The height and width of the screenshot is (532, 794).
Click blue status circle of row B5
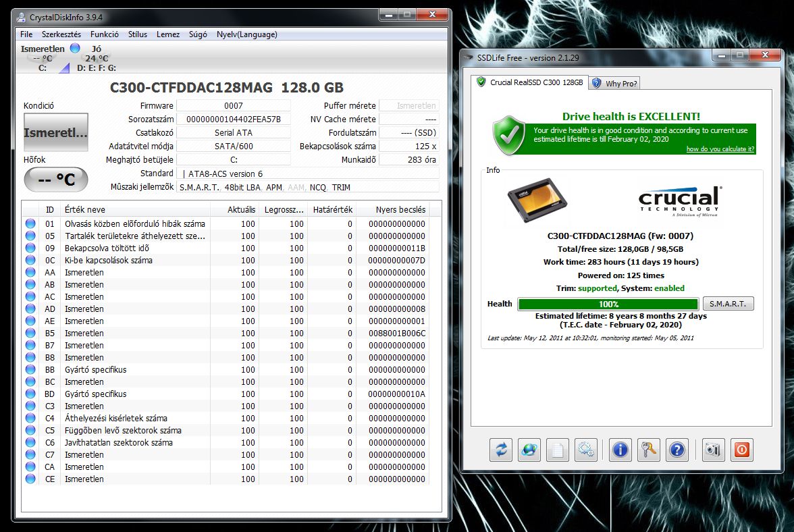pyautogui.click(x=30, y=333)
